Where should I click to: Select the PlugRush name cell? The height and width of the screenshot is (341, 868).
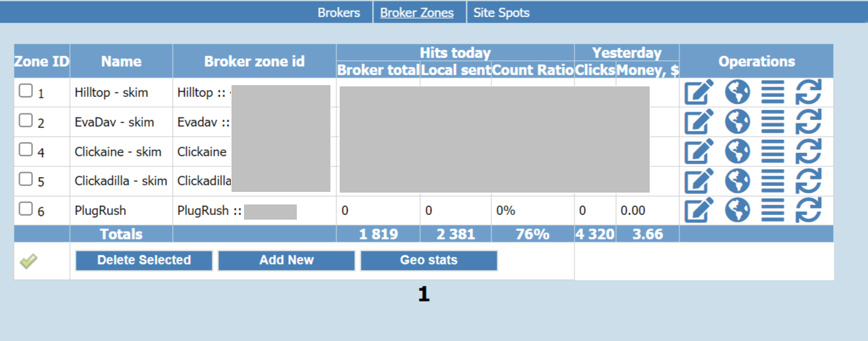click(x=121, y=210)
